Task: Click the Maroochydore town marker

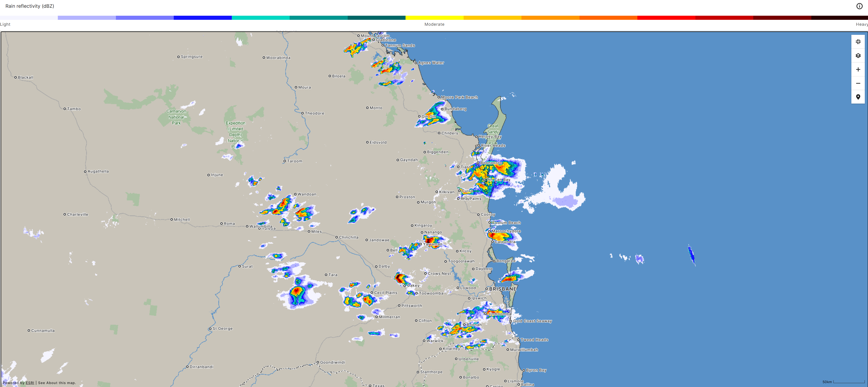Action: 489,231
